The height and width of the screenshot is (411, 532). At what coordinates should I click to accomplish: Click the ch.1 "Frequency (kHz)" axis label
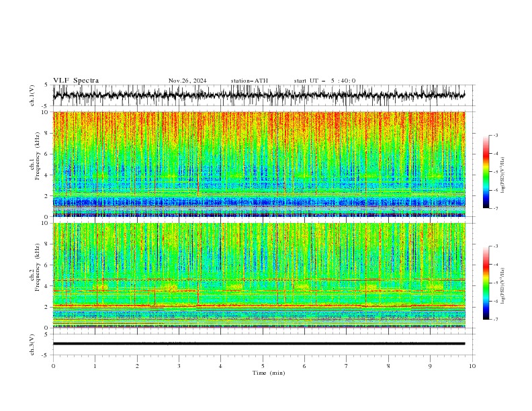(38, 156)
